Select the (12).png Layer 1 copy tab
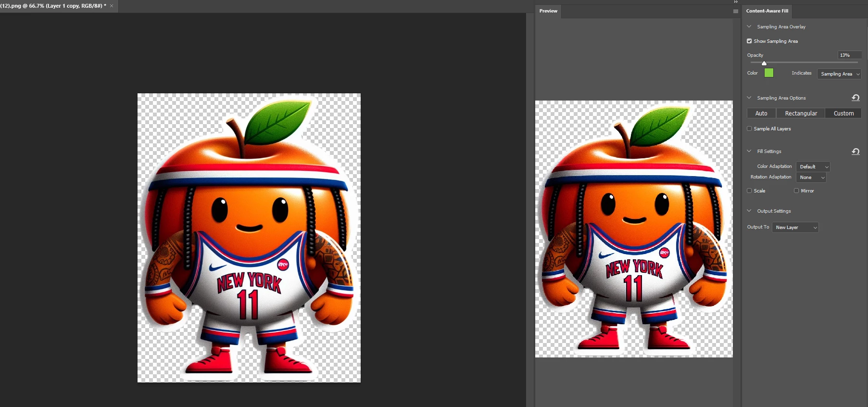 pyautogui.click(x=53, y=6)
